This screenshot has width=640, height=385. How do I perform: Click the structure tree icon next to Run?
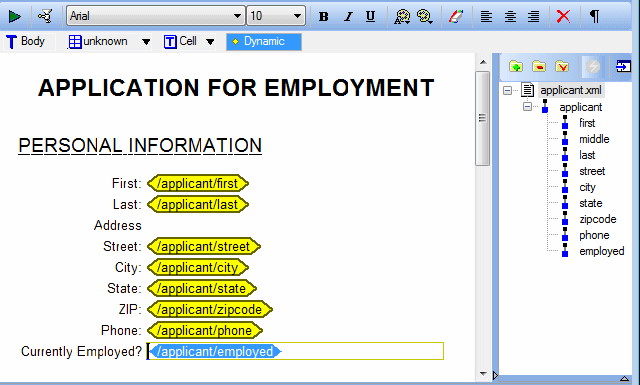pyautogui.click(x=44, y=16)
